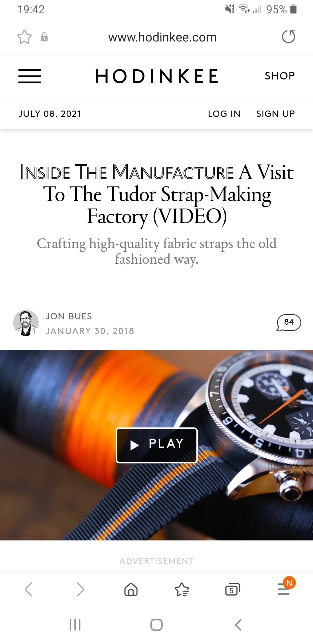313x644 pixels.
Task: Go to browser home page icon
Action: pos(131,589)
